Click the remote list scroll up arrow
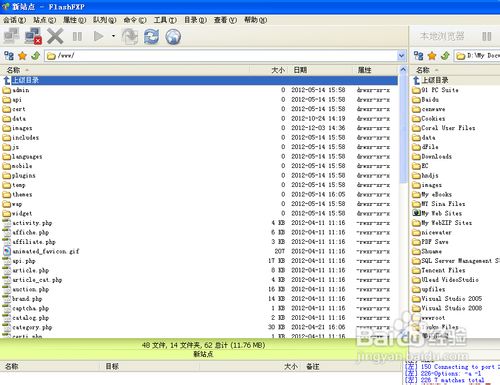The height and width of the screenshot is (385, 500). pos(403,70)
